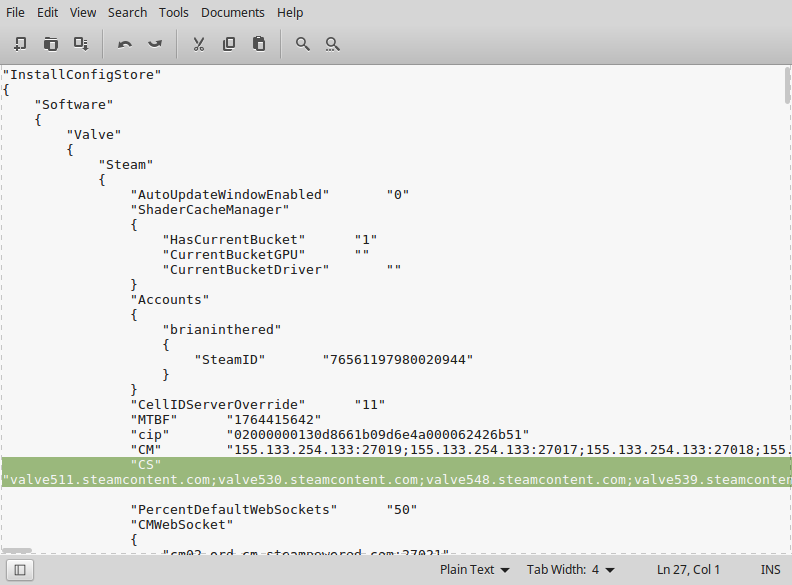Open the Edit menu
This screenshot has height=585, width=792.
47,13
